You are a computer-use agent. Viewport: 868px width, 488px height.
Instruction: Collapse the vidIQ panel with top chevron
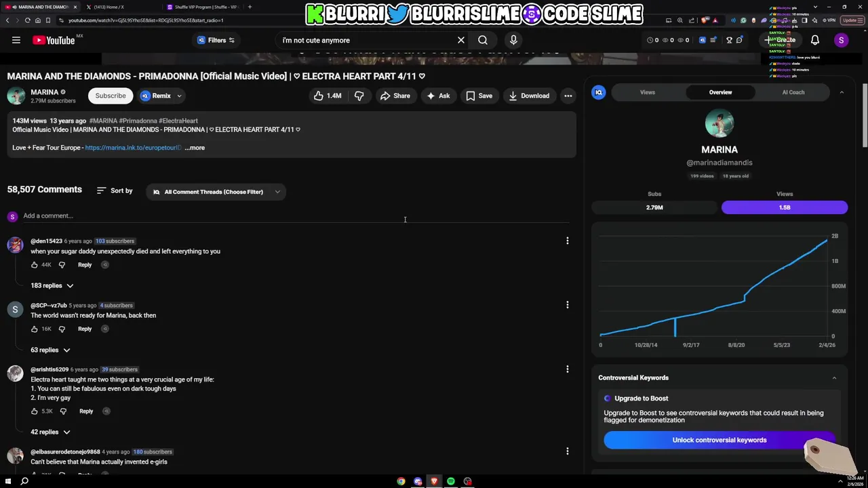click(842, 92)
